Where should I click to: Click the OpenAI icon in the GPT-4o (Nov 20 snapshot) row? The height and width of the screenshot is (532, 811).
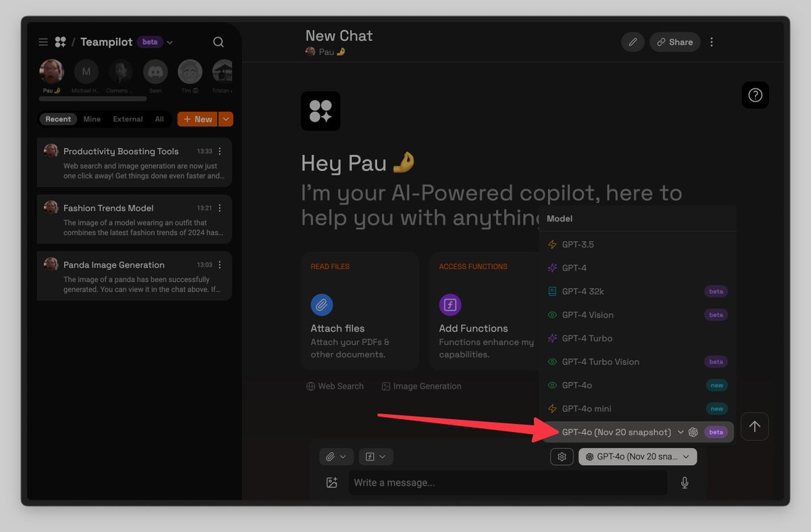693,432
